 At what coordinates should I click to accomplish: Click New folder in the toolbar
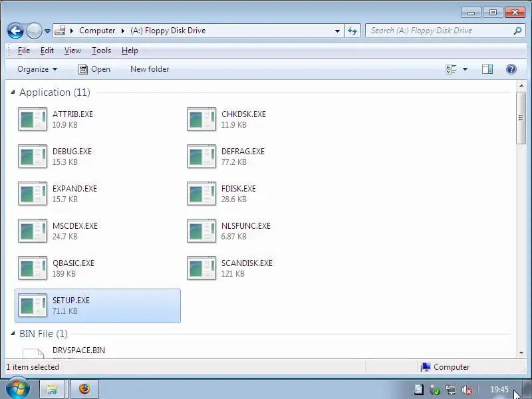tap(150, 69)
